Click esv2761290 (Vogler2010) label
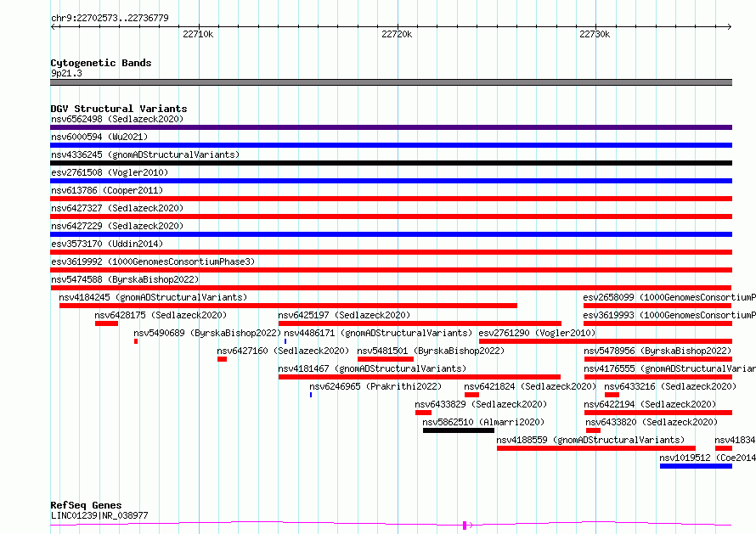 click(537, 333)
